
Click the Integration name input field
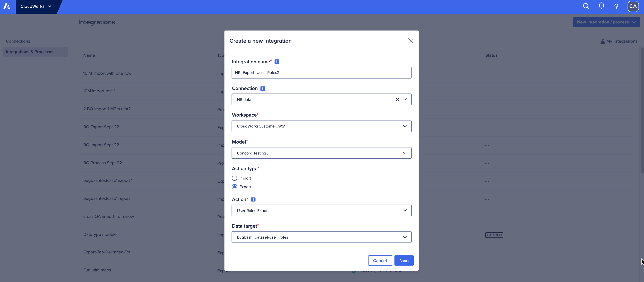[x=321, y=73]
